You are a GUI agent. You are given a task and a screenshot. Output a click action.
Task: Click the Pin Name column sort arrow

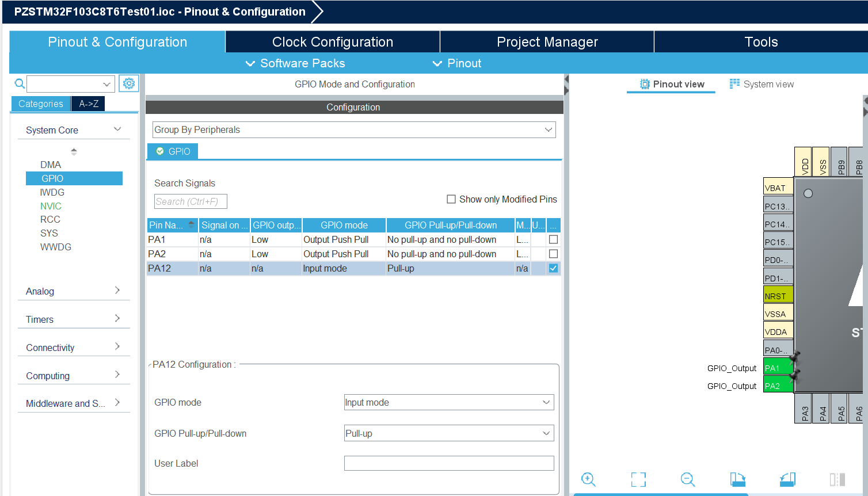coord(191,225)
